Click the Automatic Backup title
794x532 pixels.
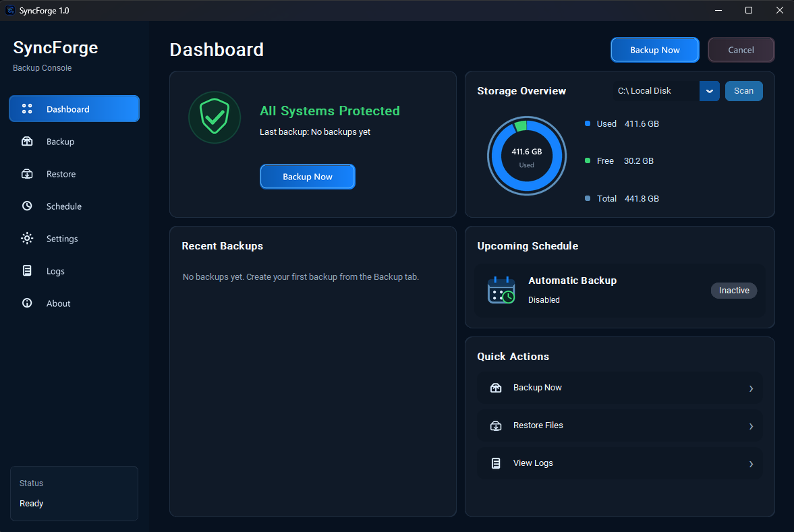pos(572,280)
